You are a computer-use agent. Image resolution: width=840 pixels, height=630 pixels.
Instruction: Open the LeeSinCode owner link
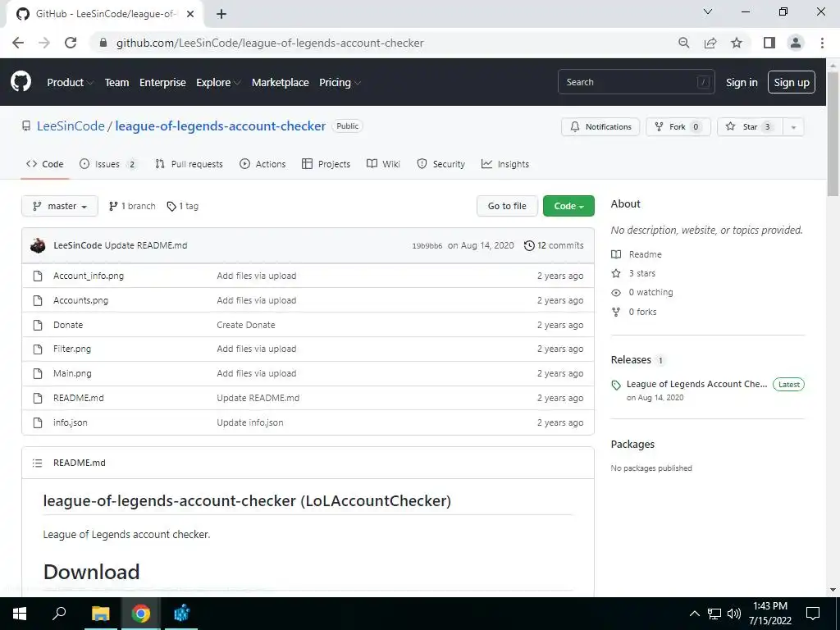tap(71, 126)
